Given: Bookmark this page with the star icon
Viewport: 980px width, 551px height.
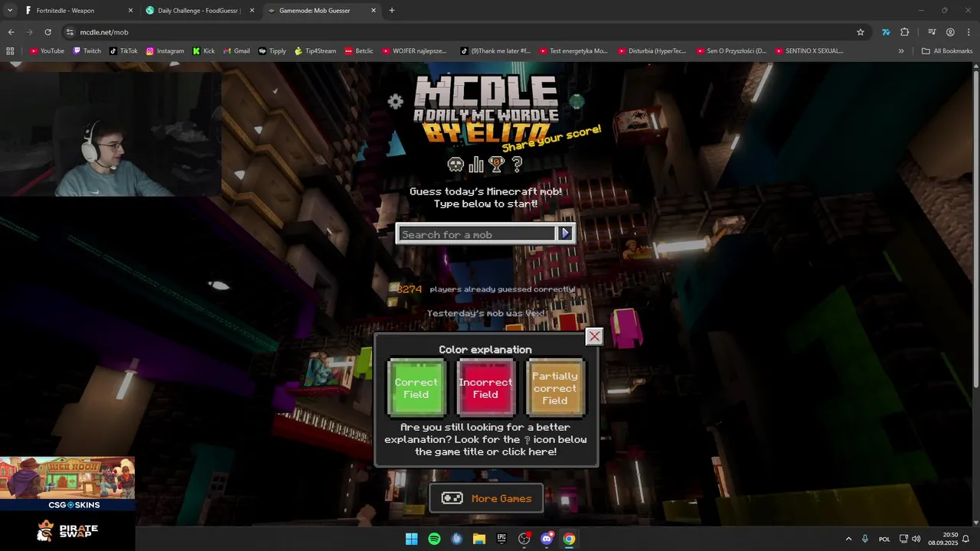Looking at the screenshot, I should tap(861, 32).
